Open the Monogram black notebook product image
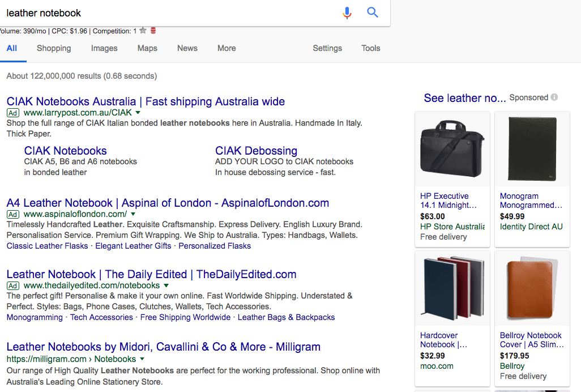Image resolution: width=581 pixels, height=392 pixels. 532,150
